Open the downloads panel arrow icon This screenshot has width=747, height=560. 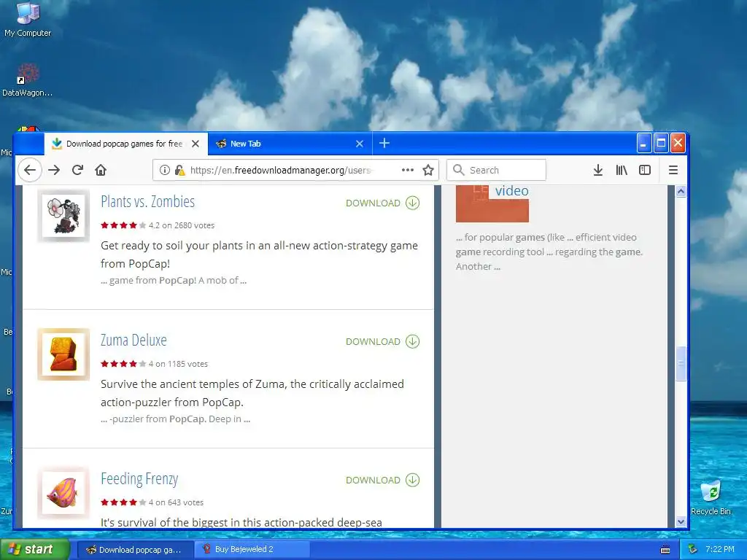coord(598,170)
